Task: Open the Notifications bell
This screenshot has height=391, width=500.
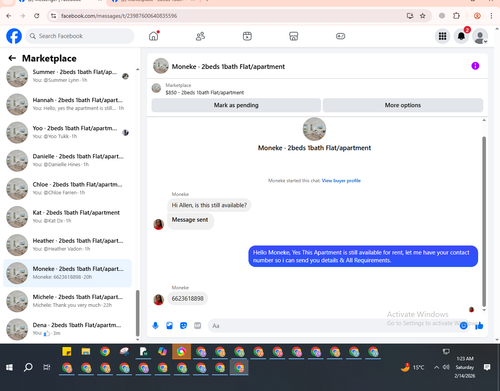Action: [461, 36]
